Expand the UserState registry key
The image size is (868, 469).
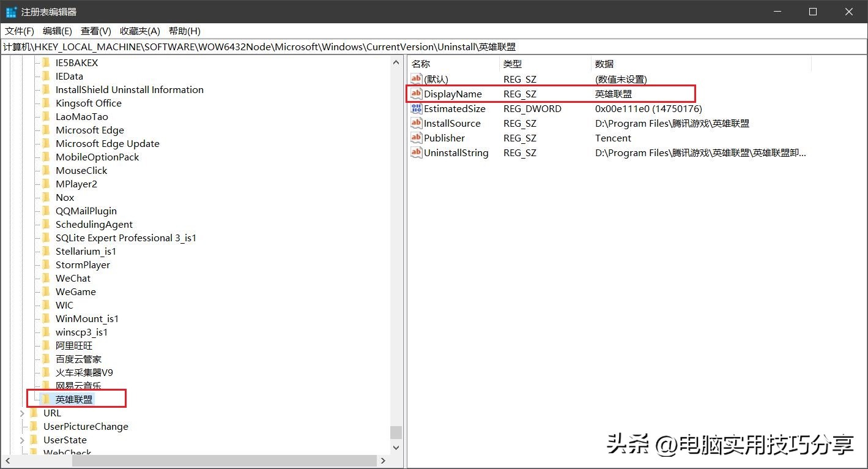(x=22, y=440)
